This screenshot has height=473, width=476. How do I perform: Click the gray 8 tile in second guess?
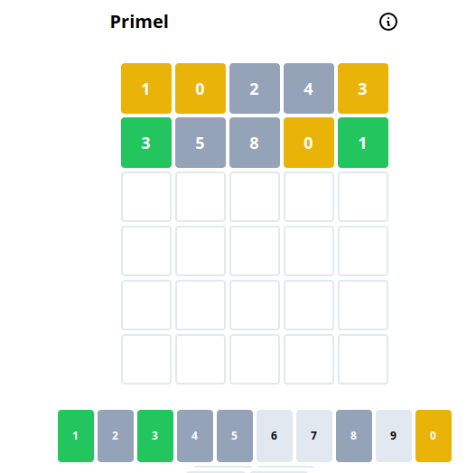pyautogui.click(x=255, y=143)
